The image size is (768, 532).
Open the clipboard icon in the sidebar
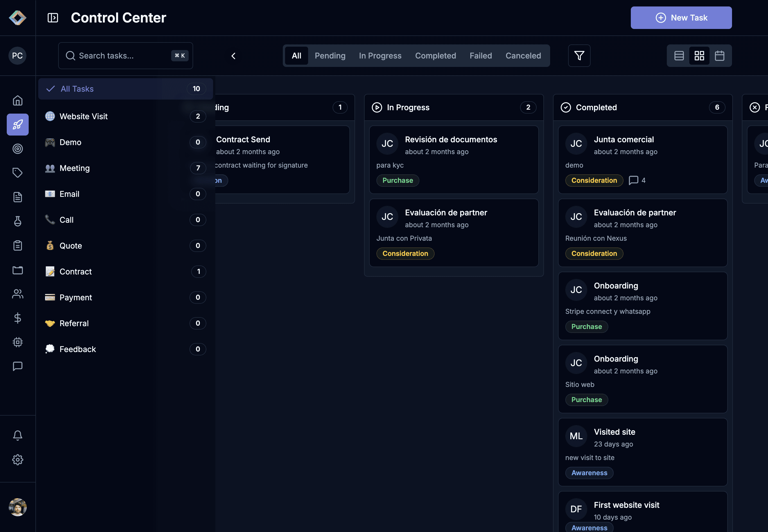click(x=18, y=245)
